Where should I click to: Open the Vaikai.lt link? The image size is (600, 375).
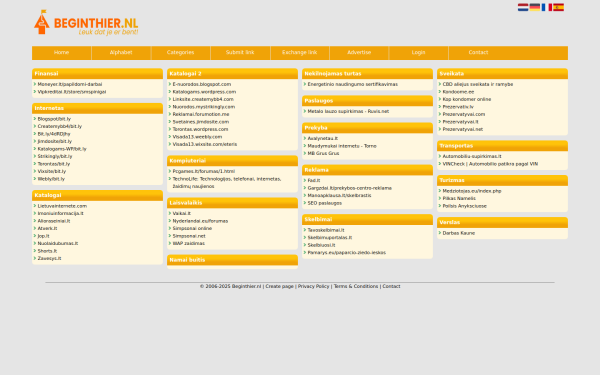point(181,214)
